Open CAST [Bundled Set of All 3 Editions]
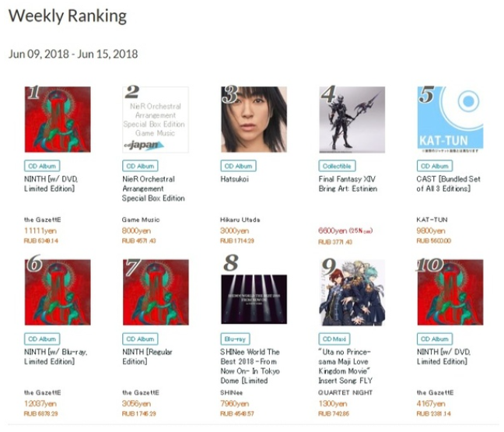This screenshot has width=504, height=432. (449, 184)
